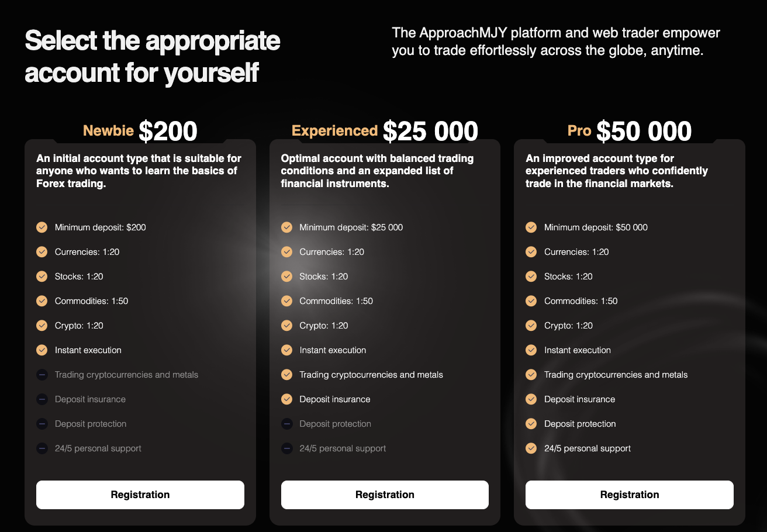Click Newbie Trading cryptocurrencies and metals dash icon

42,375
